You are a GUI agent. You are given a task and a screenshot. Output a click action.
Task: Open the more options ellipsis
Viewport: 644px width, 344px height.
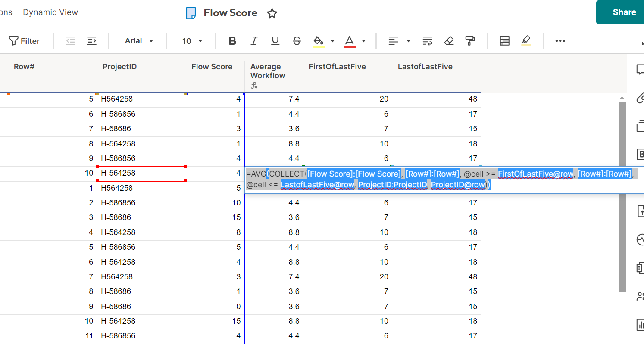(560, 41)
